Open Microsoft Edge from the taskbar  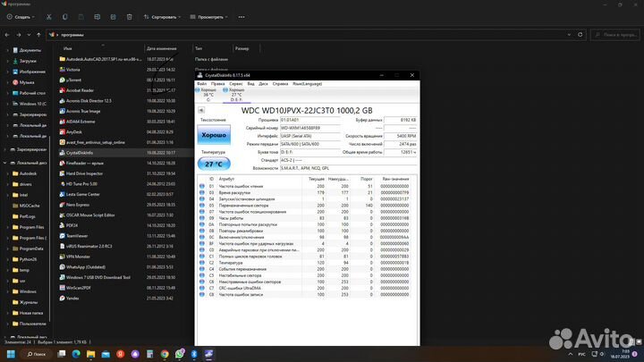pyautogui.click(x=76, y=354)
